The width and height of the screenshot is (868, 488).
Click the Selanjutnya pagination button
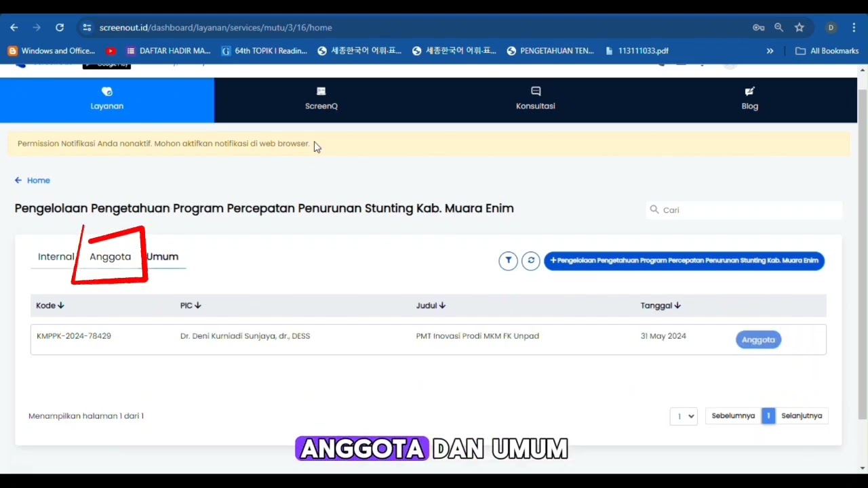click(802, 416)
